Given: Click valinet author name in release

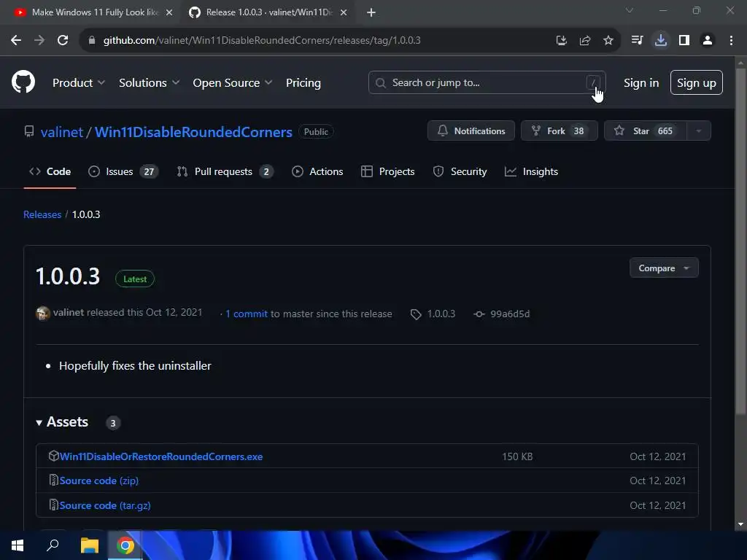Looking at the screenshot, I should click(x=68, y=312).
